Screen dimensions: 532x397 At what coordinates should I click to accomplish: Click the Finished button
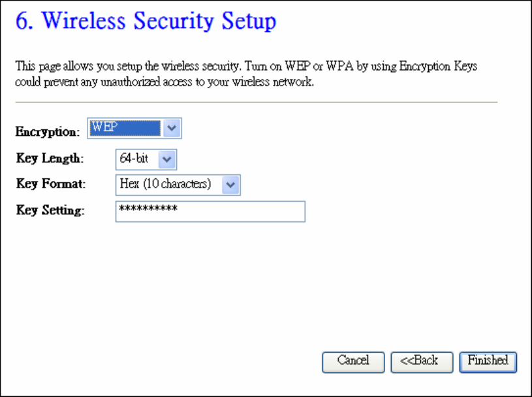(x=488, y=361)
